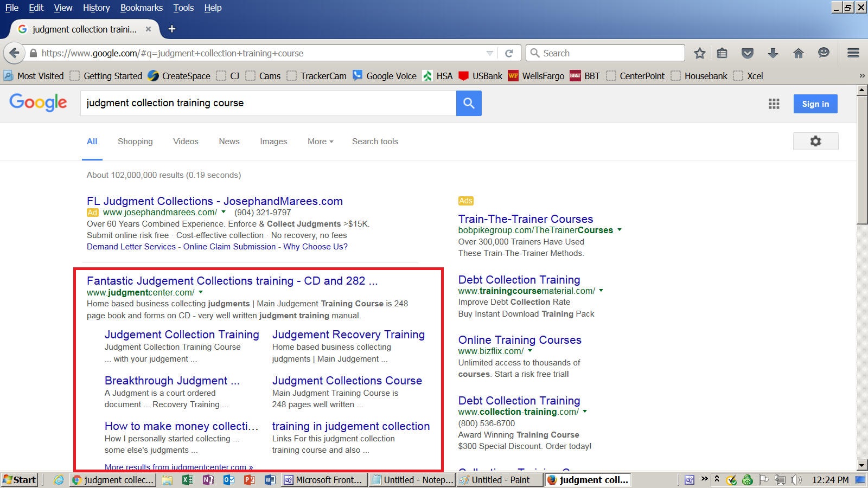Reload the page with refresh icon
The width and height of the screenshot is (868, 488).
[x=509, y=53]
